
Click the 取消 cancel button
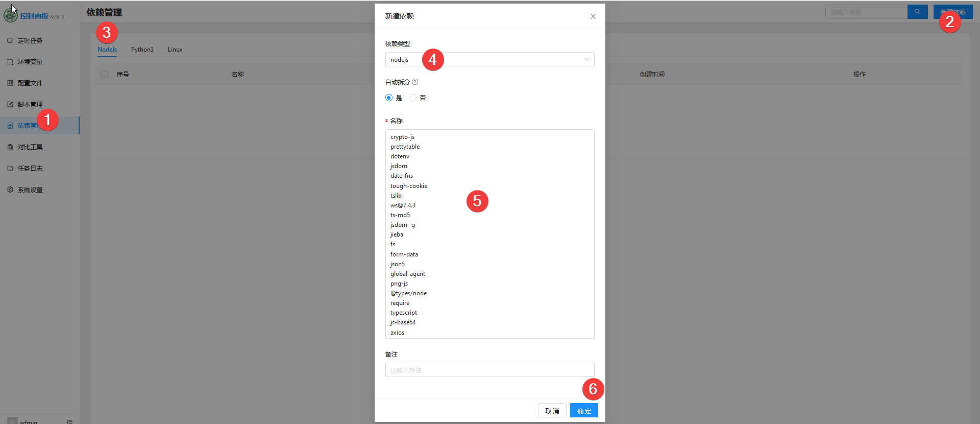pyautogui.click(x=552, y=411)
